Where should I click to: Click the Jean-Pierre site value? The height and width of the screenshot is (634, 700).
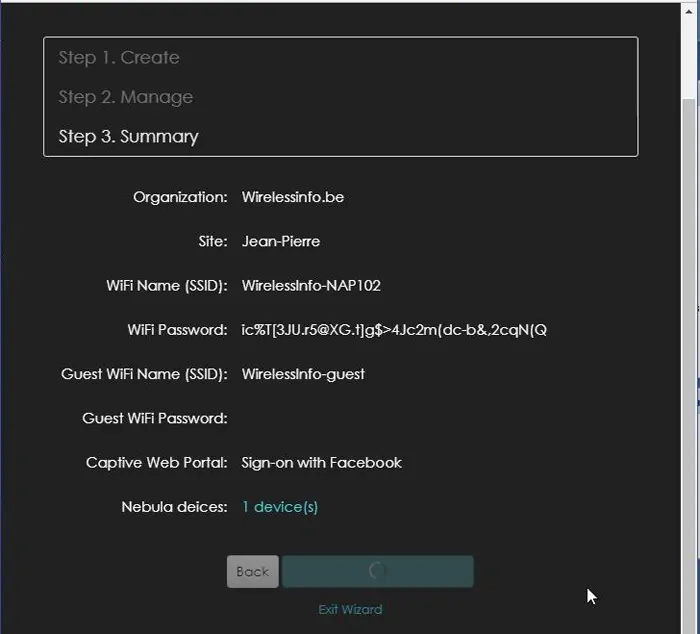pos(281,241)
